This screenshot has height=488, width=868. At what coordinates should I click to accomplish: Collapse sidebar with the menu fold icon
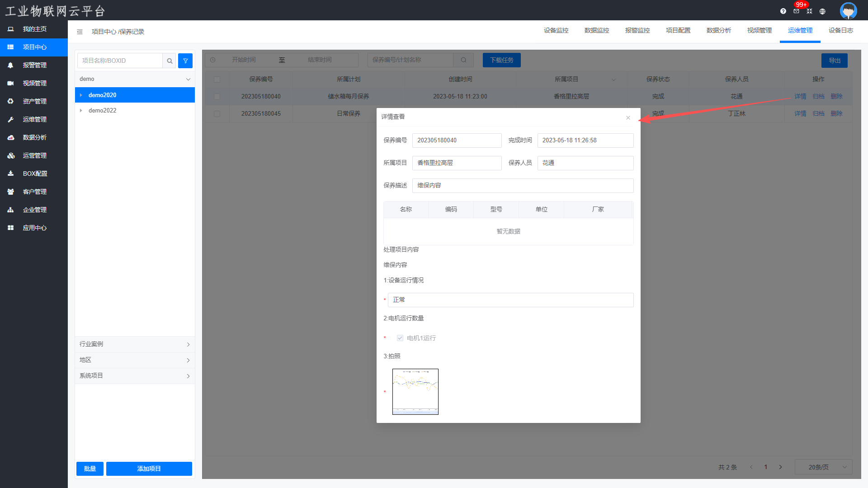[80, 32]
